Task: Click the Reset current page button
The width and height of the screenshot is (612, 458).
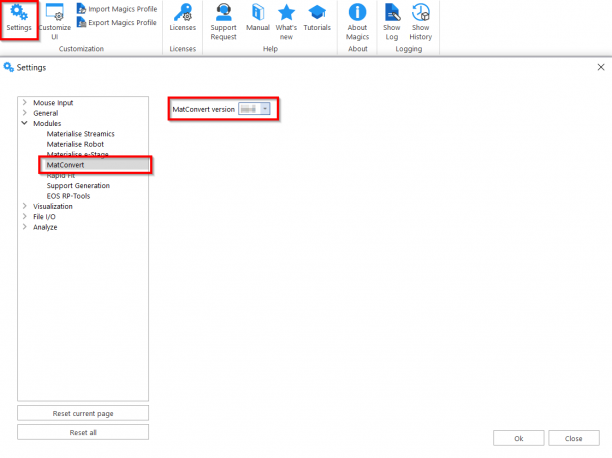Action: tap(83, 413)
